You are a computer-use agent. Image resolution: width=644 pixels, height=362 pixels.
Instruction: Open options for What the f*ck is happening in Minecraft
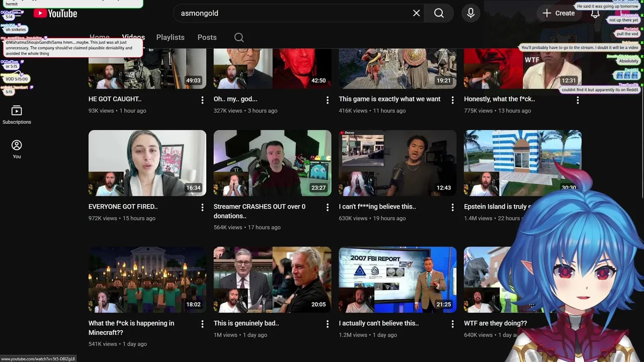[202, 324]
